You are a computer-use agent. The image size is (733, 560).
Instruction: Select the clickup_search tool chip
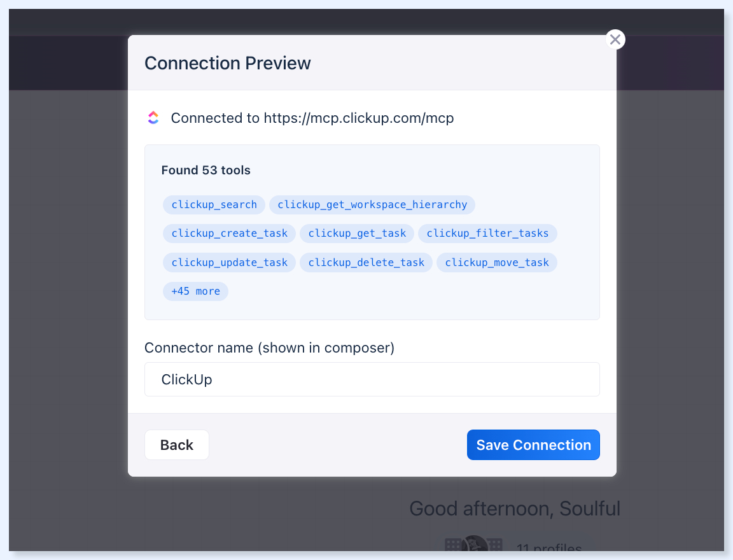coord(214,205)
